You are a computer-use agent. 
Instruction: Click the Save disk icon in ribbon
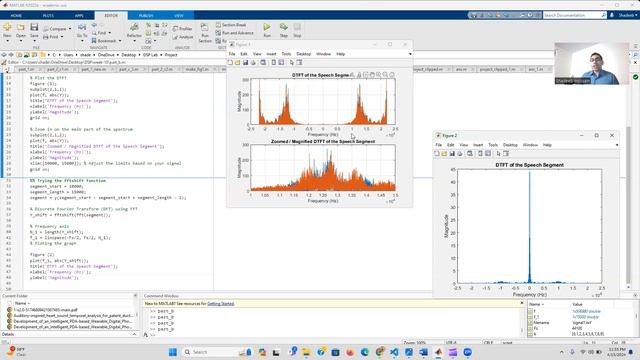[x=34, y=28]
